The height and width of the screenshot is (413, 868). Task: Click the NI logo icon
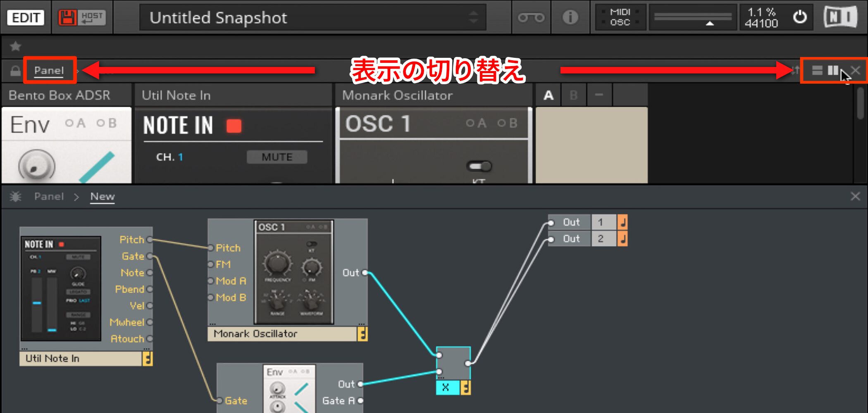pyautogui.click(x=840, y=17)
